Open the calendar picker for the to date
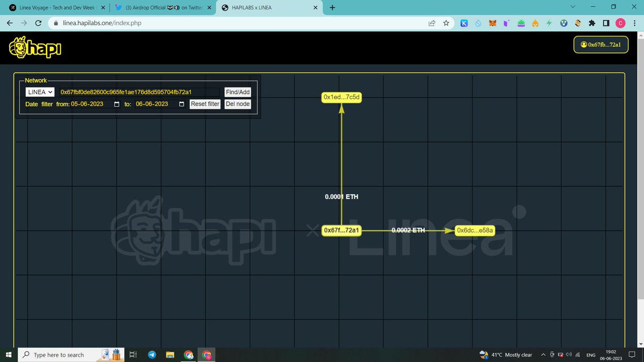 tap(181, 104)
